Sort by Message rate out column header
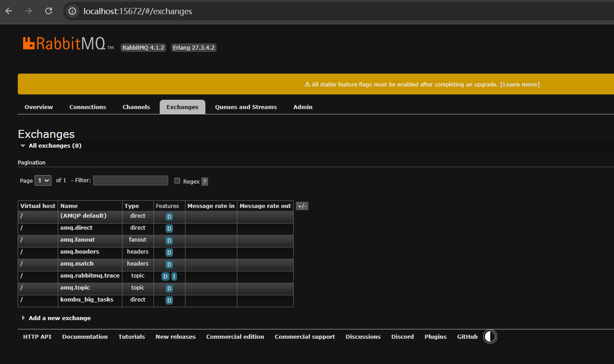This screenshot has height=364, width=614. pyautogui.click(x=265, y=206)
